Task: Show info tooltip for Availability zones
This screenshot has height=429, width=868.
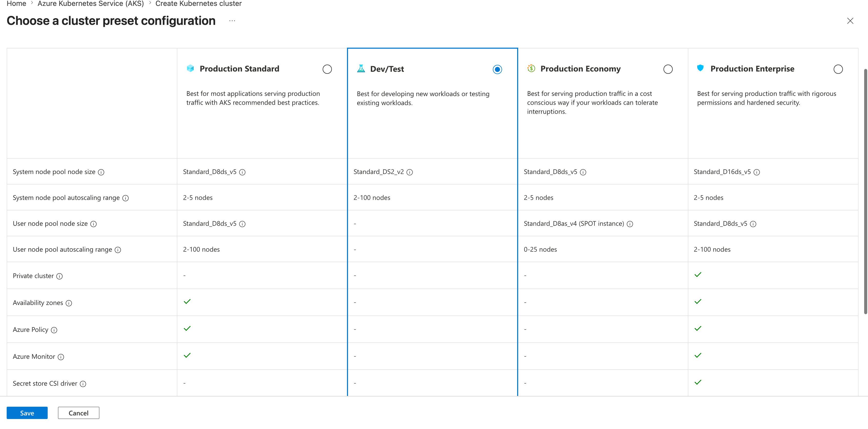Action: tap(69, 303)
